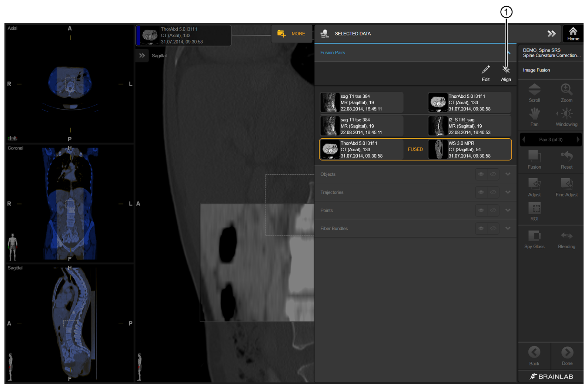Switch to Blending view
The height and width of the screenshot is (384, 588).
coord(567,239)
